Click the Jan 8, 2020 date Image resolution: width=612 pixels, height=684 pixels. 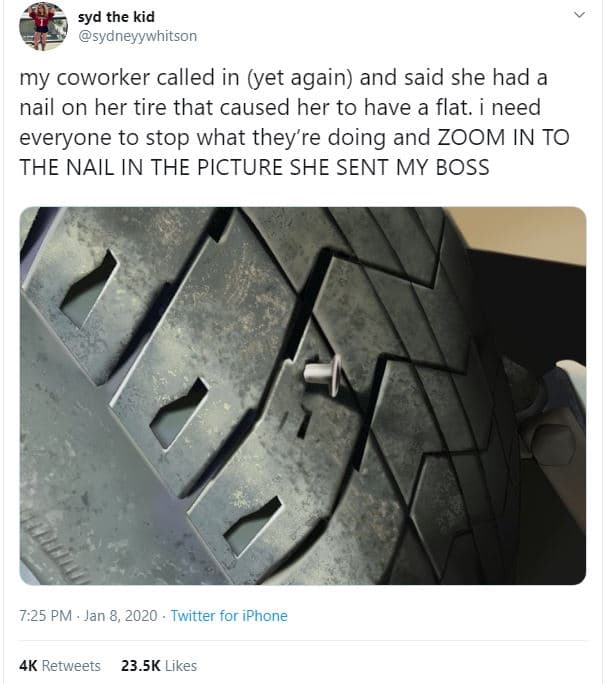[x=120, y=616]
